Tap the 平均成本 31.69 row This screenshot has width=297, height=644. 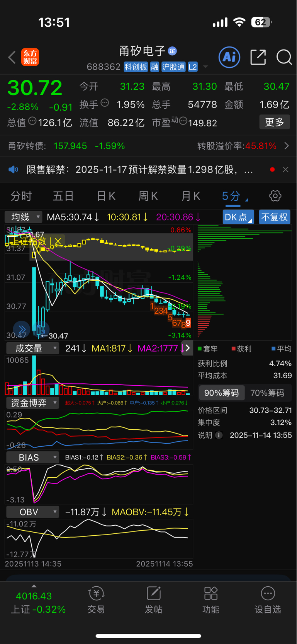click(245, 376)
